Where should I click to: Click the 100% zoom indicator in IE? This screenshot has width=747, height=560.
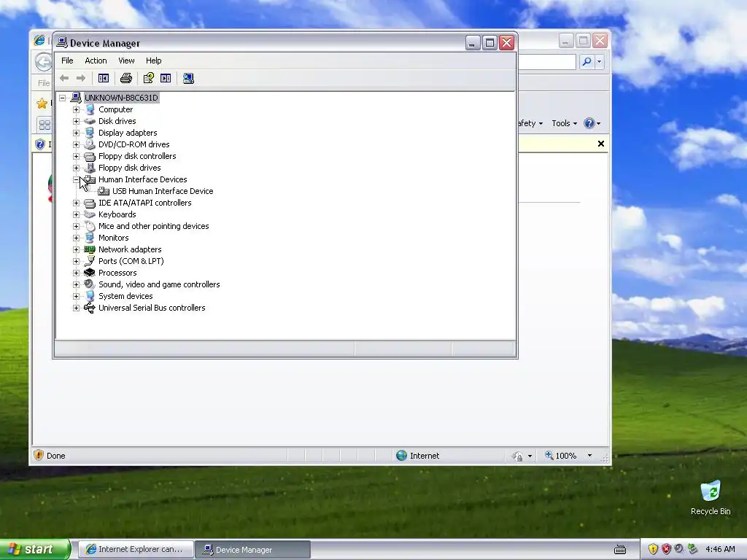coord(561,456)
